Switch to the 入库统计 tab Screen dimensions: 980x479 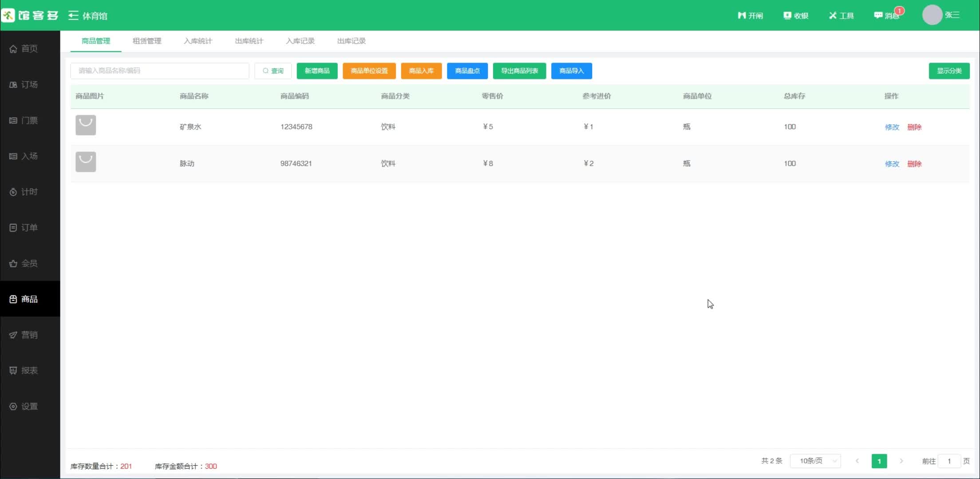pyautogui.click(x=198, y=41)
